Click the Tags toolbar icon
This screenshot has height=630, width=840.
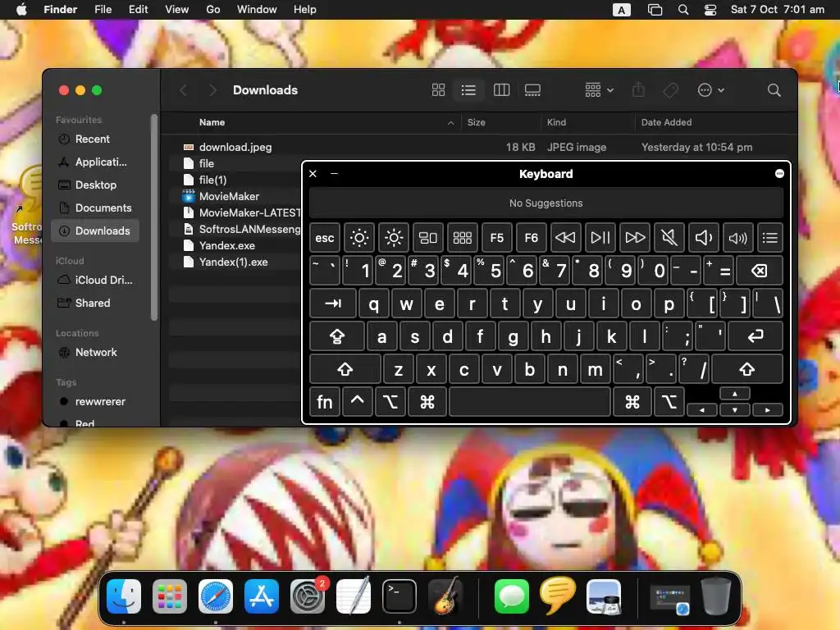pyautogui.click(x=671, y=90)
